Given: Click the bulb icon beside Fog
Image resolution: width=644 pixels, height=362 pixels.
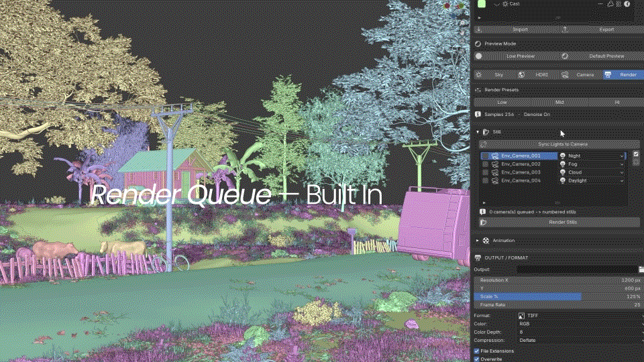Looking at the screenshot, I should 563,164.
